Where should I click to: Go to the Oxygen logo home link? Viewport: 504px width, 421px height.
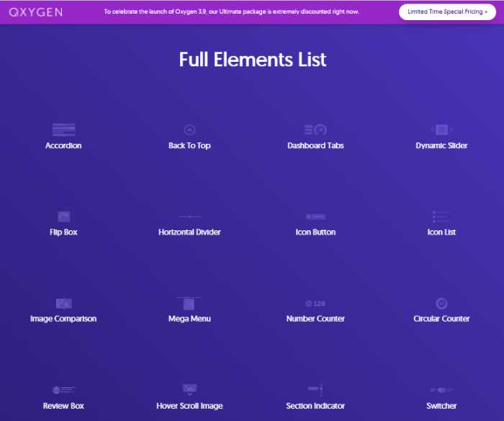(35, 12)
